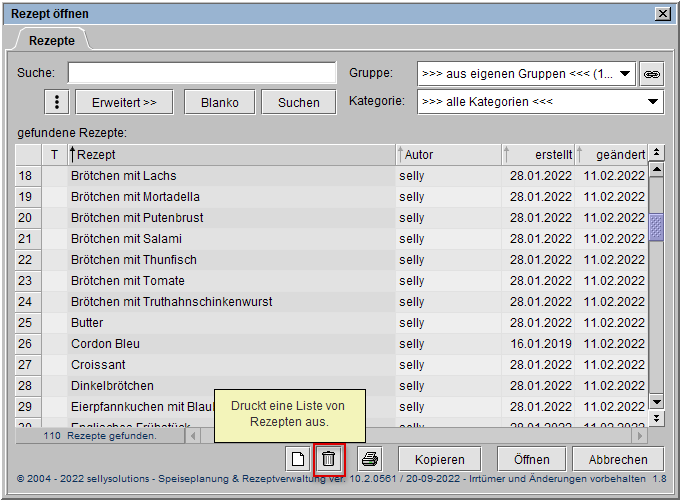Click the chain link icon beside Gruppe
Viewport: 680px width, 500px height.
651,73
